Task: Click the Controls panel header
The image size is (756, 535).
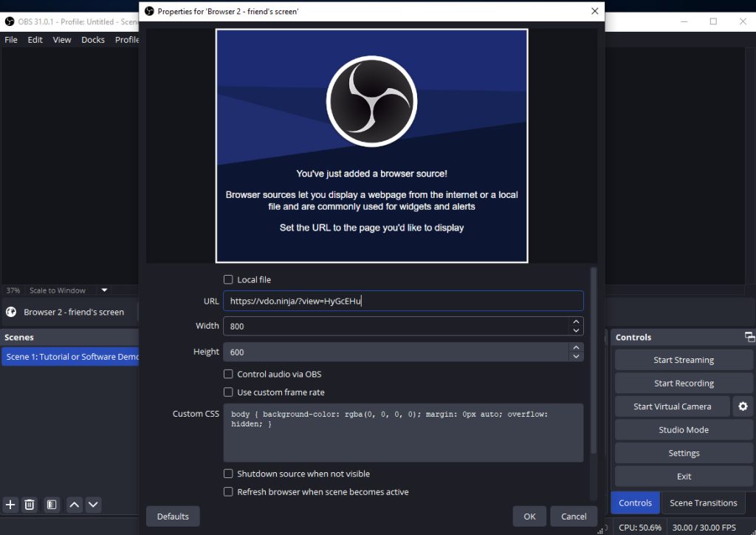Action: (x=683, y=337)
